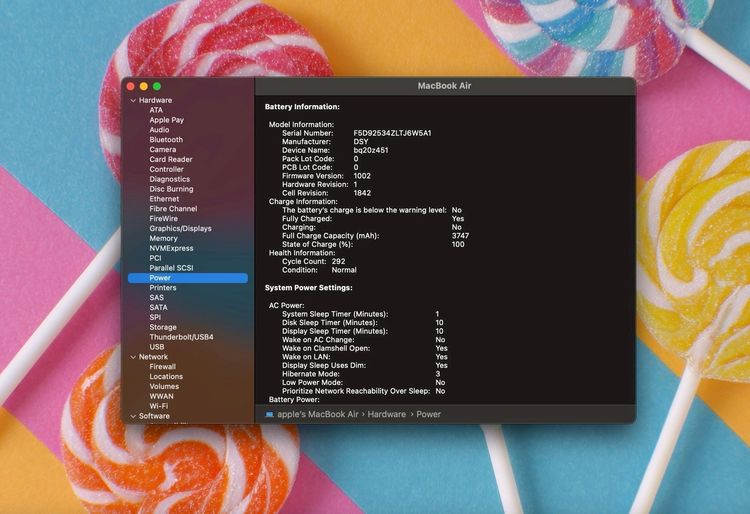Select Diagnostics in the sidebar
Screen dimensions: 750x514
tap(169, 179)
